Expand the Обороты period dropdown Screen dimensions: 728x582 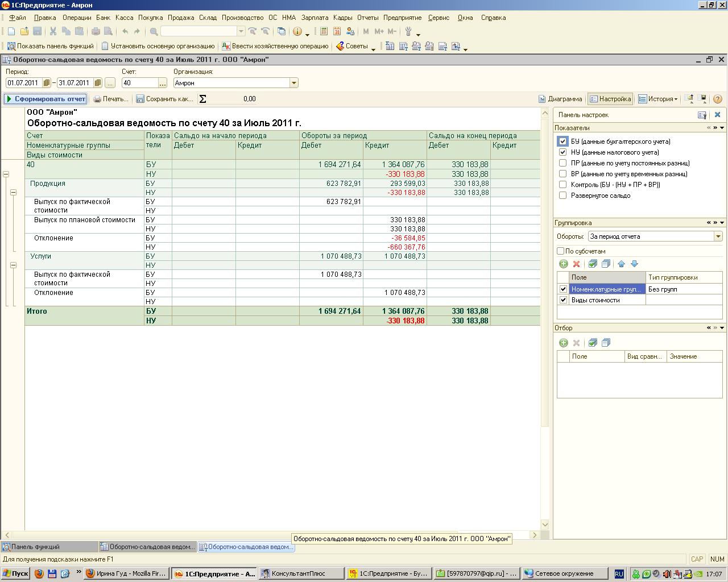[x=718, y=236]
